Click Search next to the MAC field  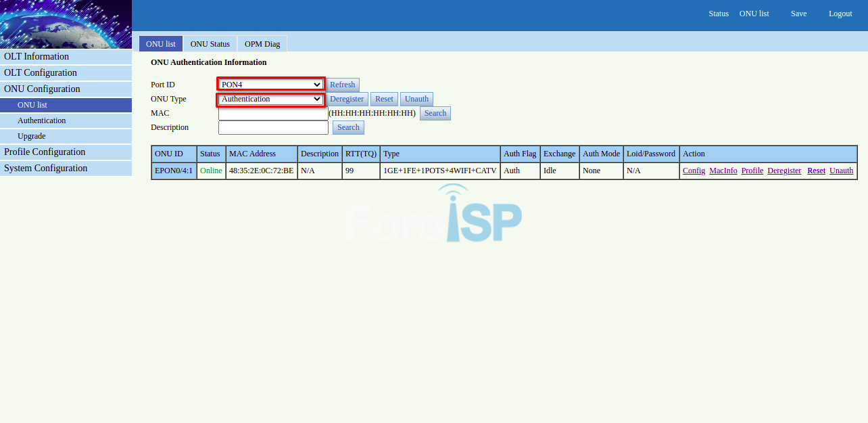click(435, 114)
